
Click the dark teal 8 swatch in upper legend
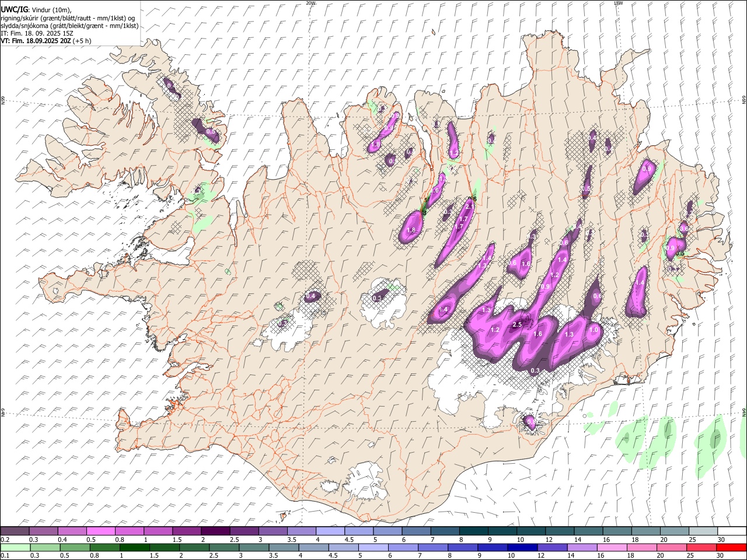473,531
